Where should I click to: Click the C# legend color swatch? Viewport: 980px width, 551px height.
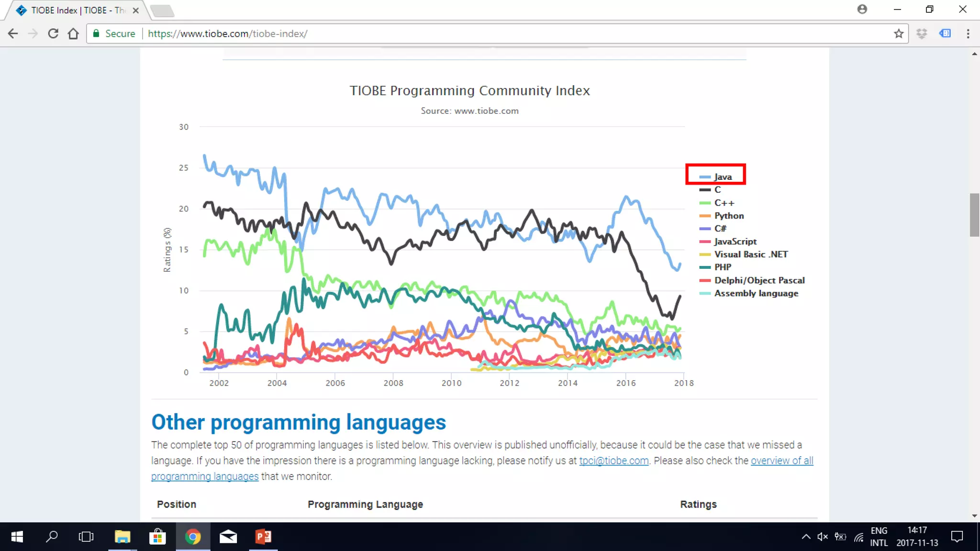coord(705,229)
